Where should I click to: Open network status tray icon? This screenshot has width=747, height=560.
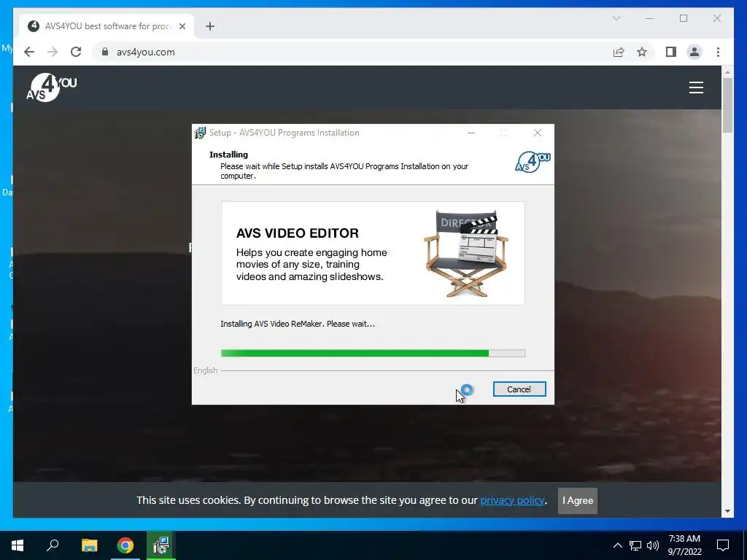[x=635, y=545]
